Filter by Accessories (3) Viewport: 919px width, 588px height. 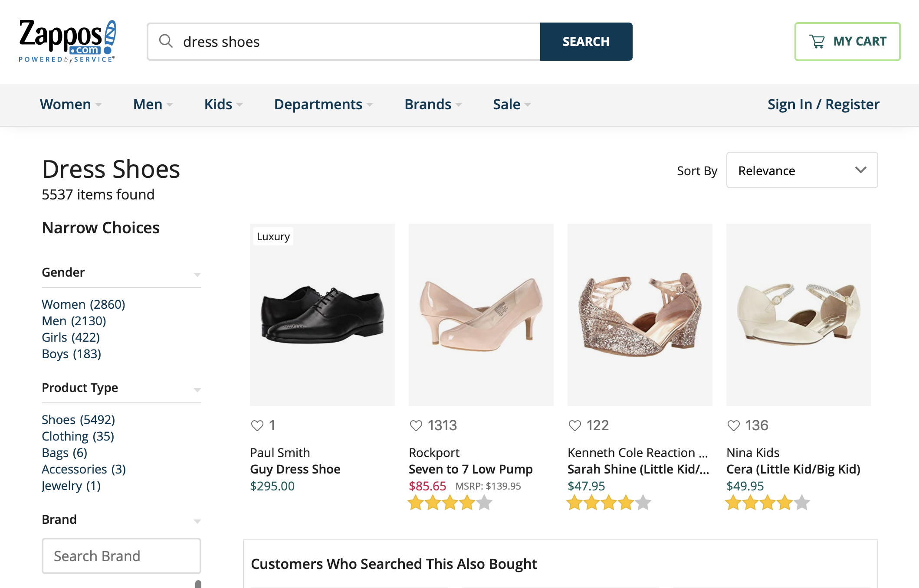84,469
